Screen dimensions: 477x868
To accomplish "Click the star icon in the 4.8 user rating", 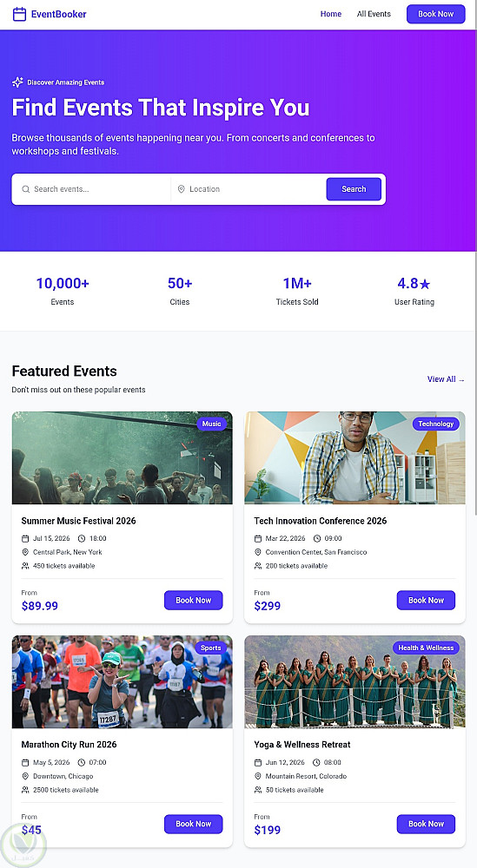I will (425, 285).
